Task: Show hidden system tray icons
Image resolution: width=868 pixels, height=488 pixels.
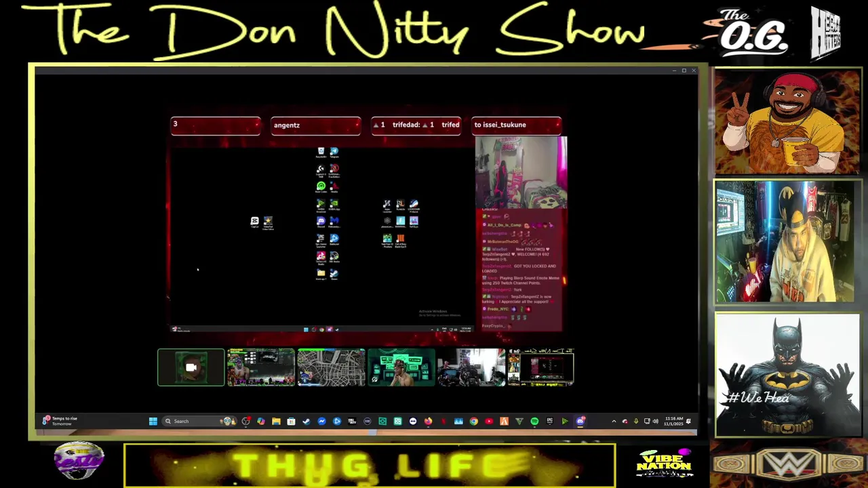Action: (x=614, y=421)
